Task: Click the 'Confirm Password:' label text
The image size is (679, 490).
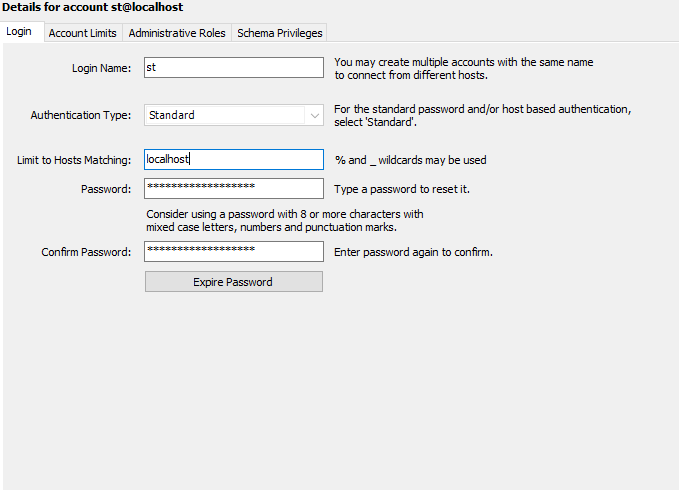Action: 86,252
